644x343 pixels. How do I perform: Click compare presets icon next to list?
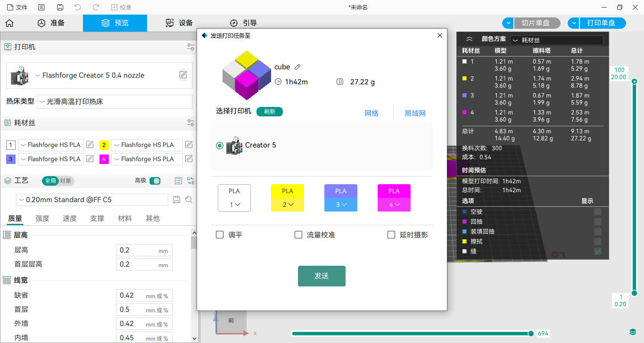click(x=190, y=180)
